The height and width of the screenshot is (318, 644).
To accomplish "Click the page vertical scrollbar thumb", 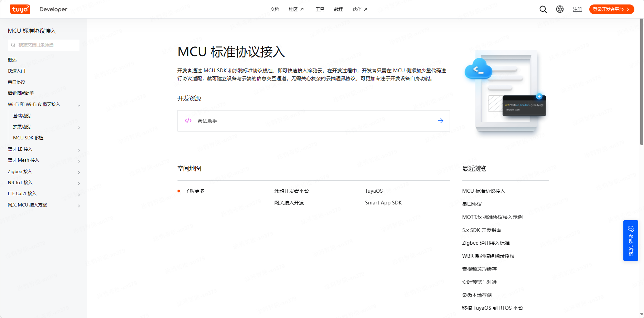I will 642,82.
